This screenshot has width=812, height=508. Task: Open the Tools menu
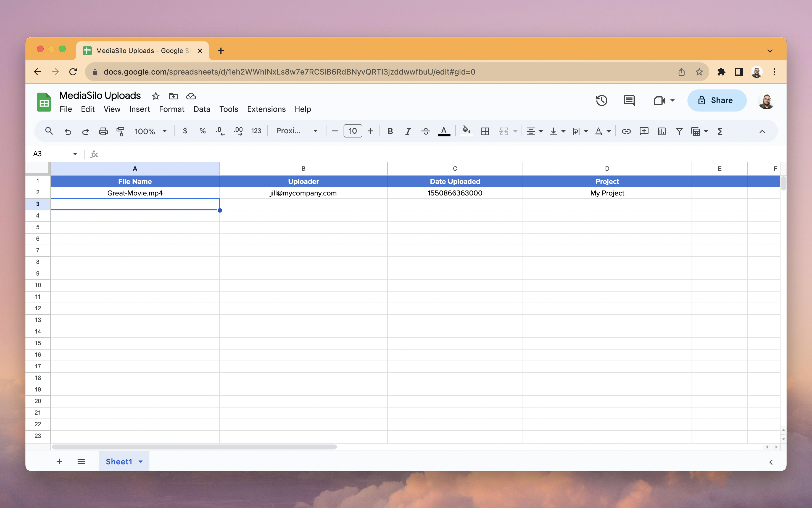coord(228,109)
